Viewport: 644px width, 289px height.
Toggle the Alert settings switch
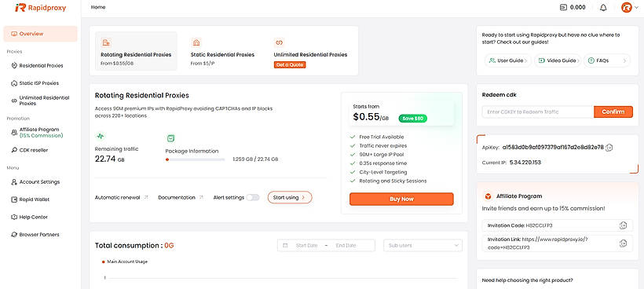click(253, 197)
